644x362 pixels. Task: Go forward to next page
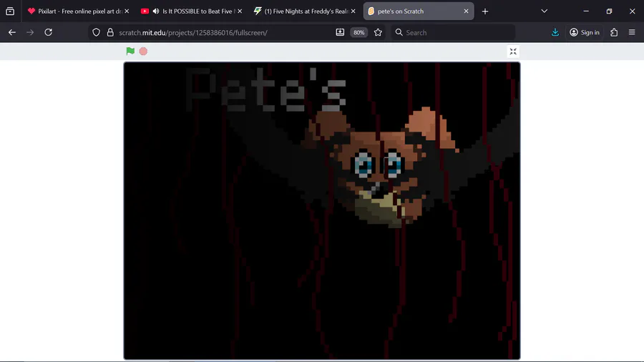pyautogui.click(x=30, y=32)
